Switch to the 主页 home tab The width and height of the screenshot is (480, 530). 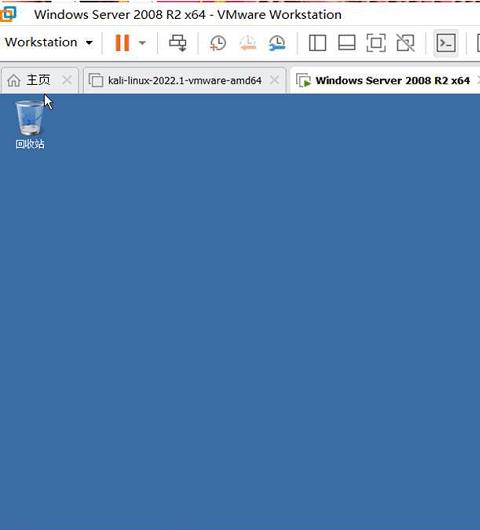[x=29, y=80]
